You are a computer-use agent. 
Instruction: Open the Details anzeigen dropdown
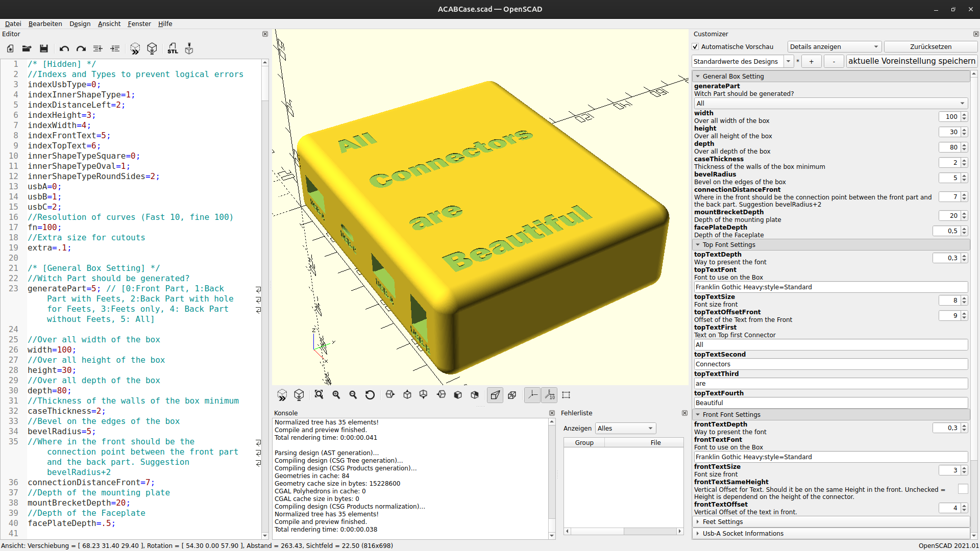(x=834, y=47)
